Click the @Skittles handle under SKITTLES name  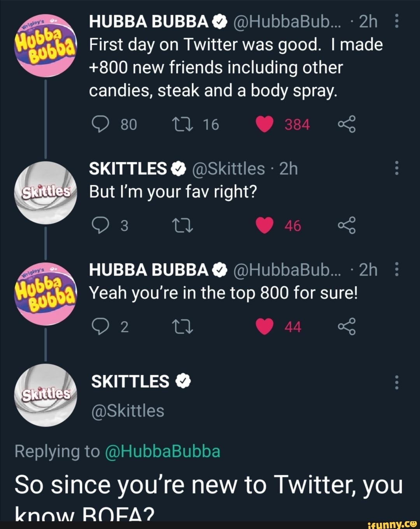coord(128,411)
